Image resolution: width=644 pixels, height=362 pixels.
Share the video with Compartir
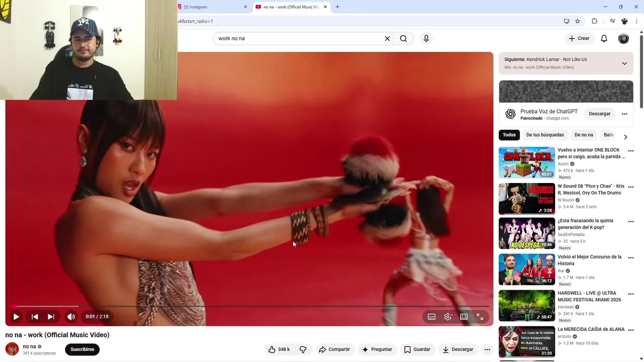[335, 349]
